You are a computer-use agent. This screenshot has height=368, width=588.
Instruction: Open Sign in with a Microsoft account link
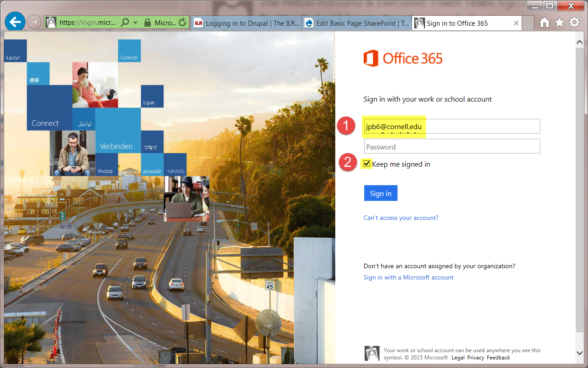408,277
